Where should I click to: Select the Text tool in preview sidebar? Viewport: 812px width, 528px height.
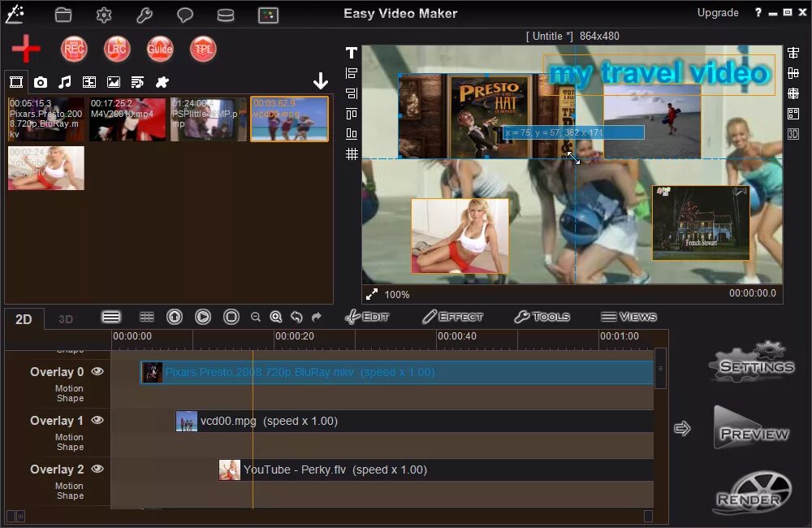tap(351, 52)
